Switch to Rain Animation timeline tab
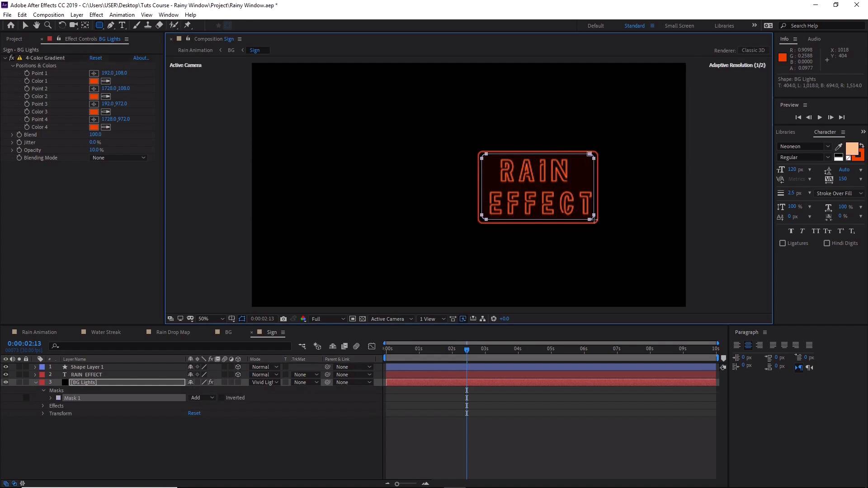Viewport: 868px width, 488px height. click(39, 333)
